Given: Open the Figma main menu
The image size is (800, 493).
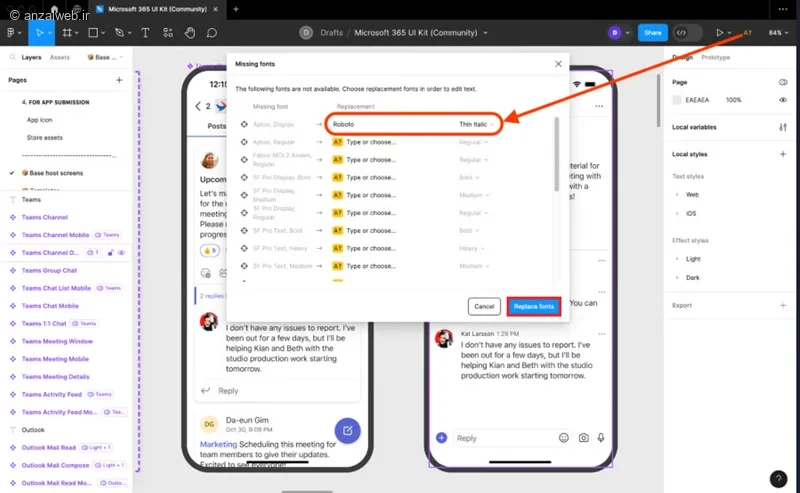Looking at the screenshot, I should pyautogui.click(x=14, y=32).
